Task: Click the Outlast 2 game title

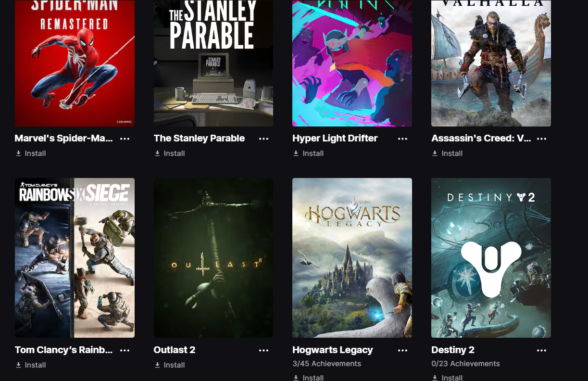Action: (x=175, y=350)
